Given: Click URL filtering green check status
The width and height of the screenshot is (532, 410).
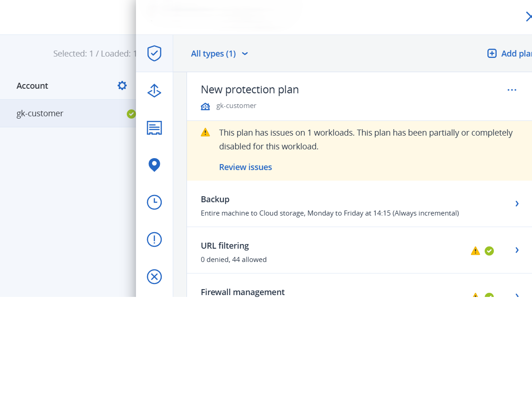Looking at the screenshot, I should point(489,251).
